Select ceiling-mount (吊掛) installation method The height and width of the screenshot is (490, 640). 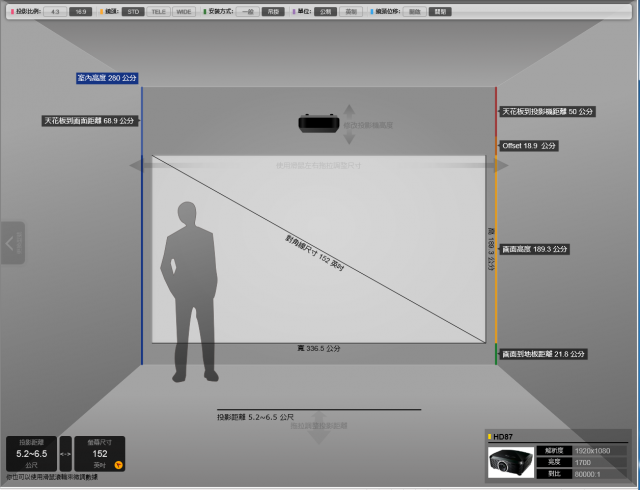click(x=273, y=11)
